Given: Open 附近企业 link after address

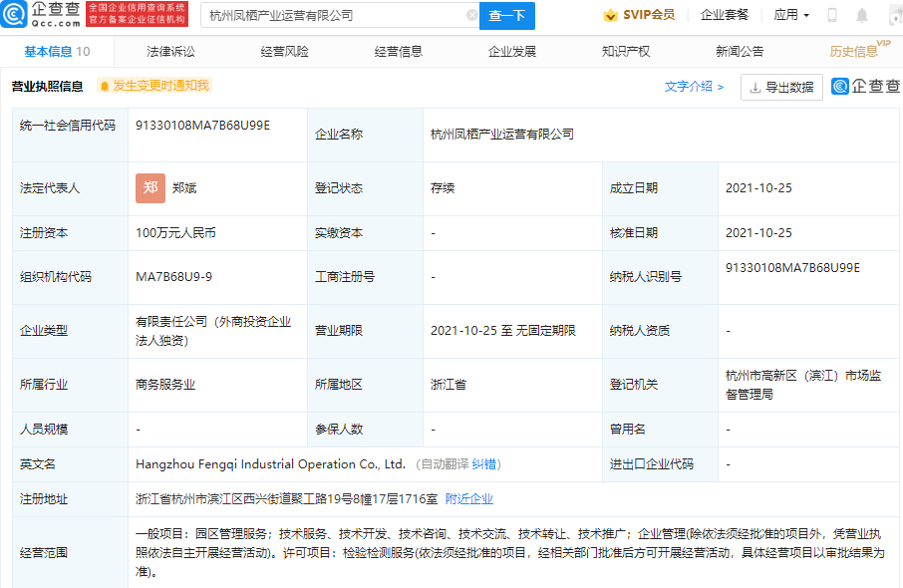Looking at the screenshot, I should coord(469,498).
